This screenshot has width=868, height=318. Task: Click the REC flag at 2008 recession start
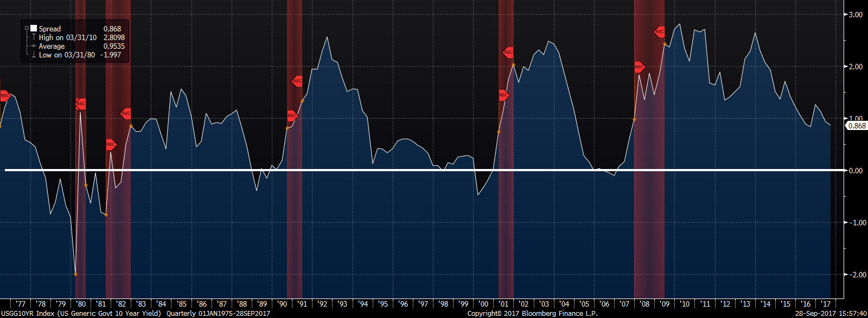pos(639,67)
